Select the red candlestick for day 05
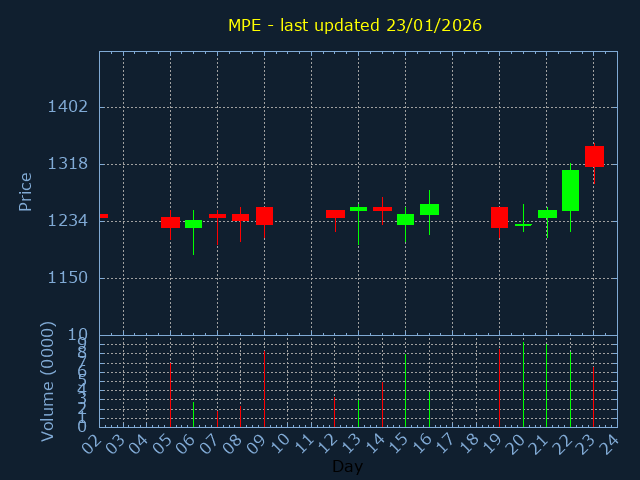The image size is (640, 480). coord(170,222)
